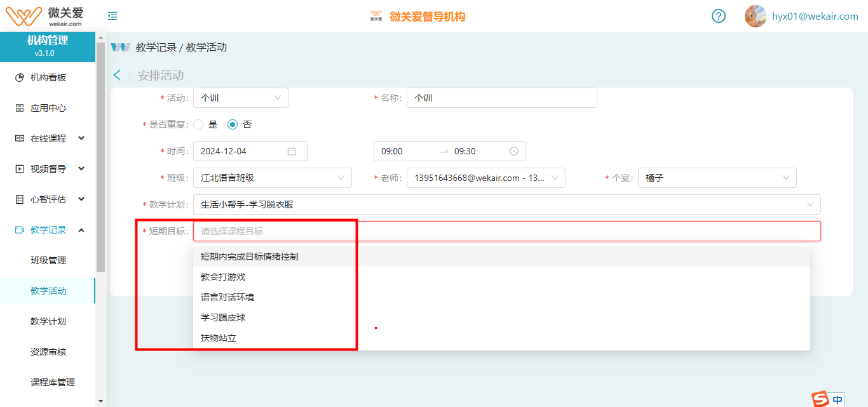Open 班级管理 in the sidebar
The width and height of the screenshot is (868, 407).
(x=48, y=260)
